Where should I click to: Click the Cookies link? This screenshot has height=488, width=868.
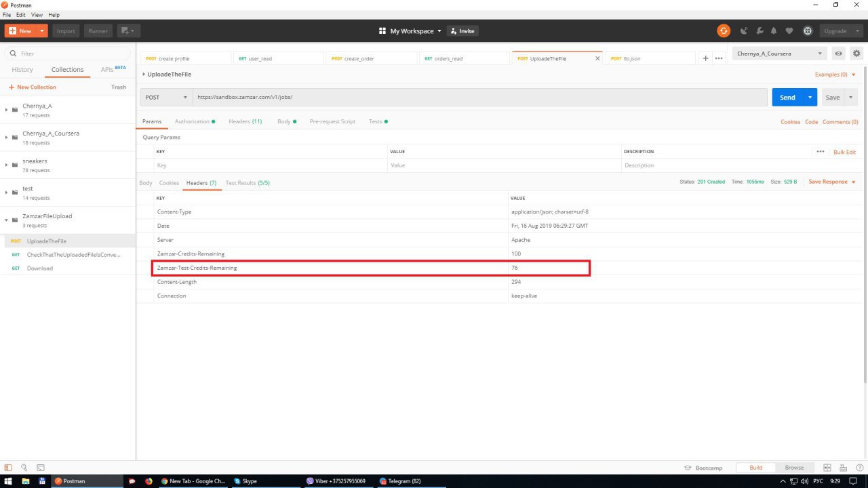790,122
